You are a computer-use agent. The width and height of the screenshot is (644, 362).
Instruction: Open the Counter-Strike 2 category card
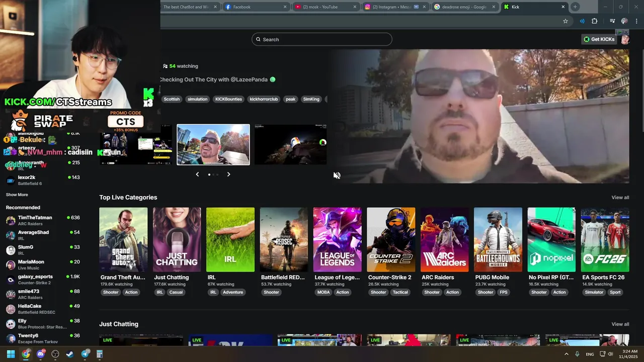pos(391,240)
